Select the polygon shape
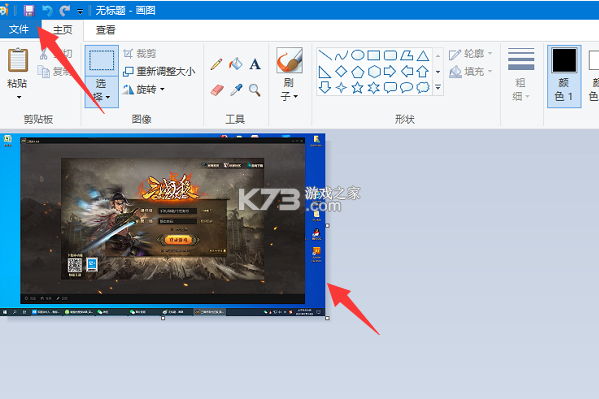This screenshot has width=599, height=399. [x=406, y=55]
